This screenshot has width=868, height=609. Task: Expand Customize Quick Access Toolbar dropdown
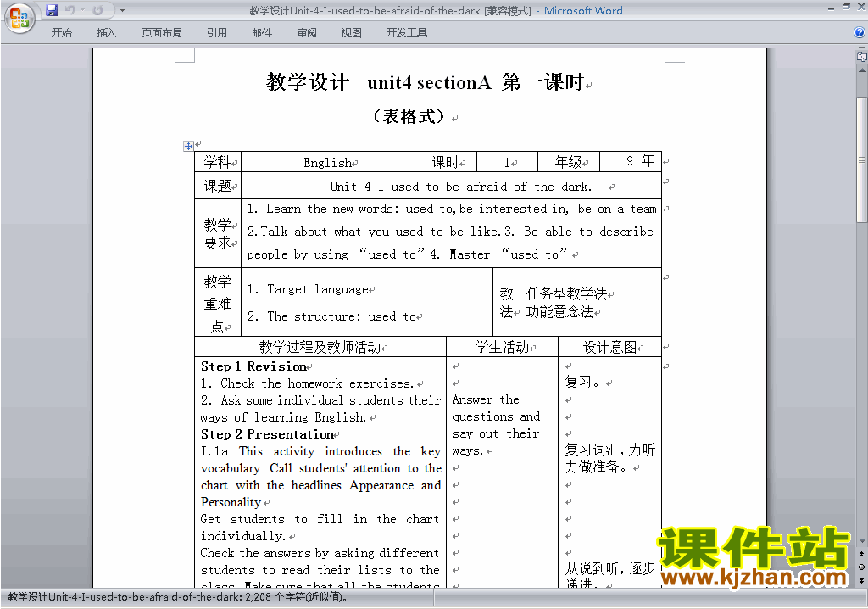122,10
